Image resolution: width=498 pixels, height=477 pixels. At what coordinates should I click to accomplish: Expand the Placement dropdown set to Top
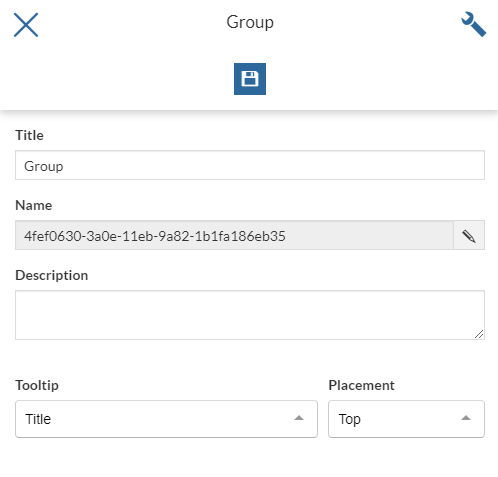[406, 419]
